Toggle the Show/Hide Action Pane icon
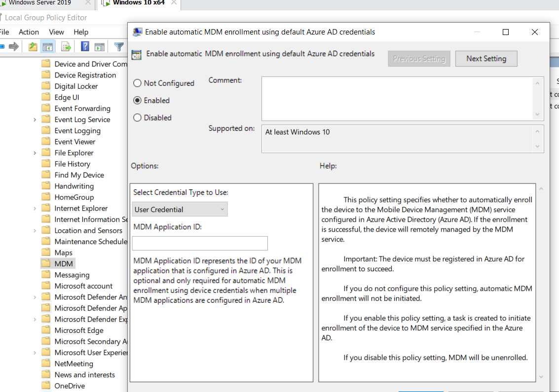The height and width of the screenshot is (392, 559). tap(99, 46)
